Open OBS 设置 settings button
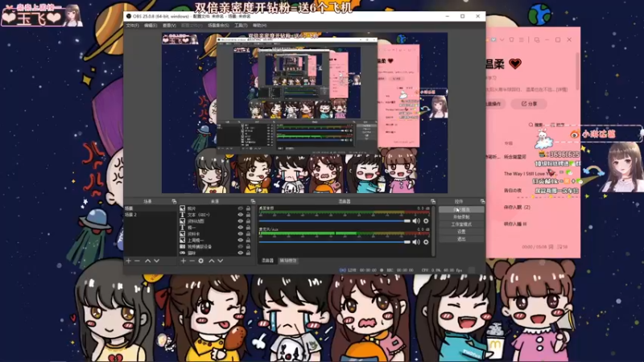This screenshot has width=644, height=362. (x=461, y=232)
